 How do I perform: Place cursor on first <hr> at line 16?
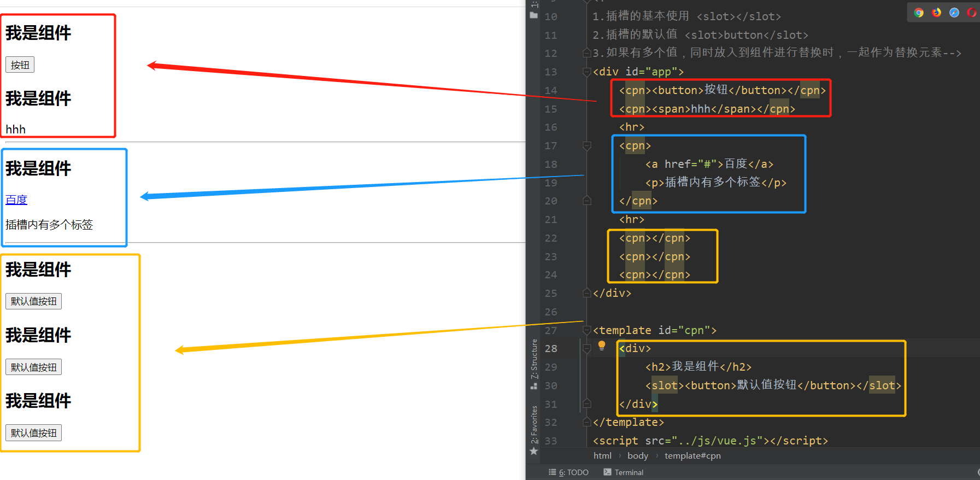[x=632, y=127]
